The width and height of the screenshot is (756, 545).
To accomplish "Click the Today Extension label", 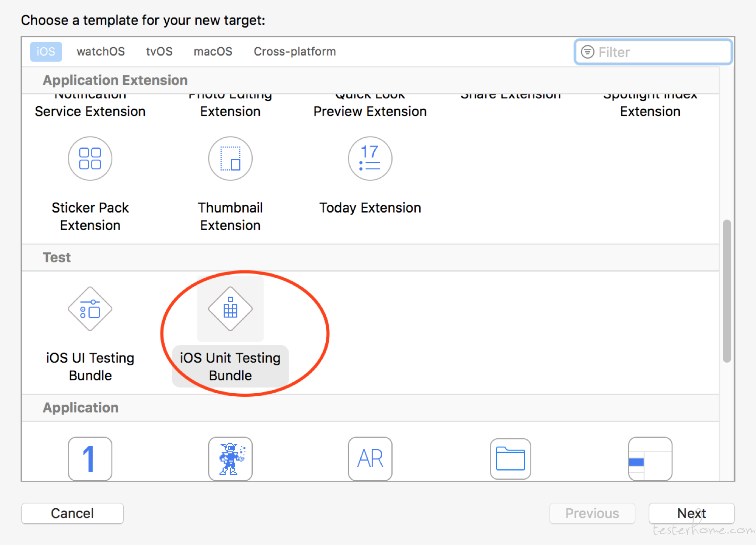I will [x=370, y=208].
